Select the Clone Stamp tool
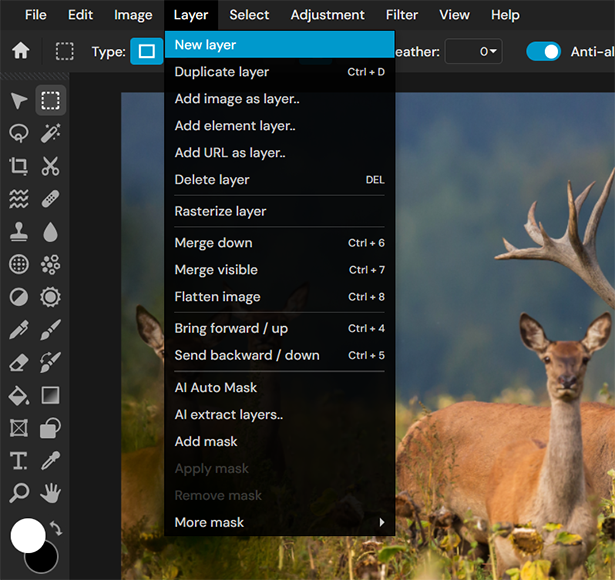The width and height of the screenshot is (615, 580). click(18, 232)
